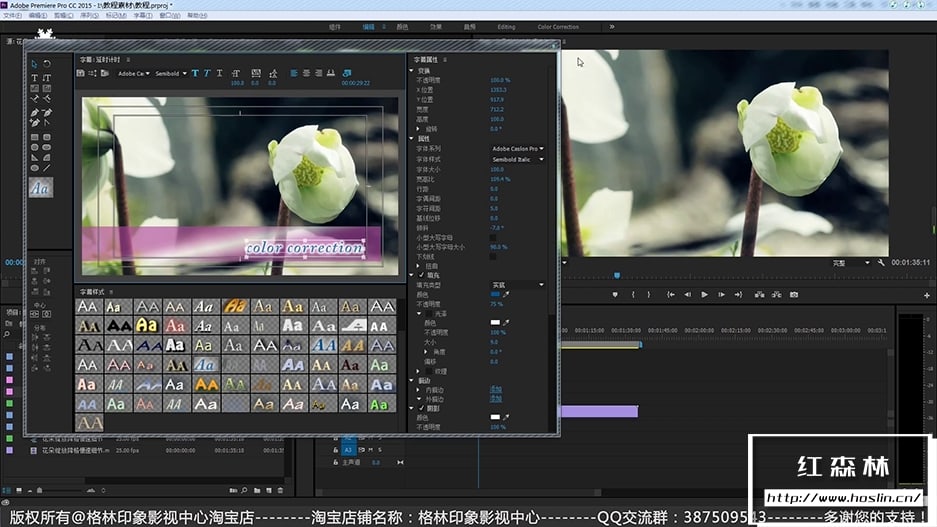Select the Vertical Type tool
The height and width of the screenshot is (527, 937).
(x=47, y=78)
